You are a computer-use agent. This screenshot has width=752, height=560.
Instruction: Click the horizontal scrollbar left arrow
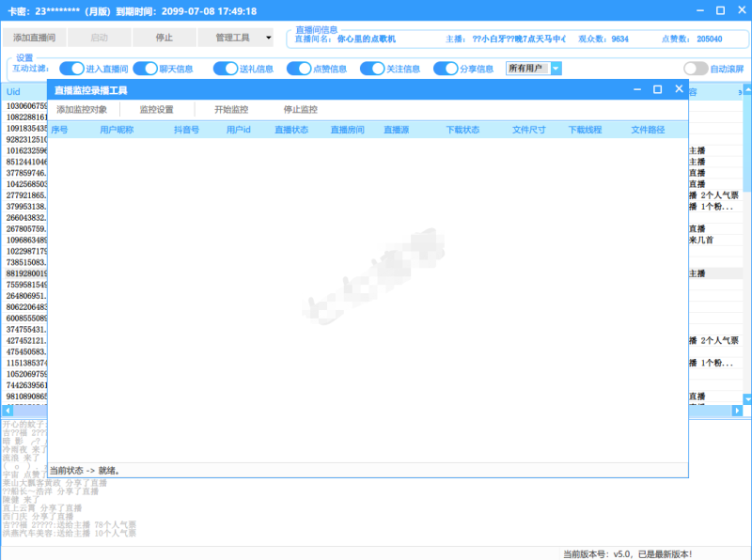8,411
